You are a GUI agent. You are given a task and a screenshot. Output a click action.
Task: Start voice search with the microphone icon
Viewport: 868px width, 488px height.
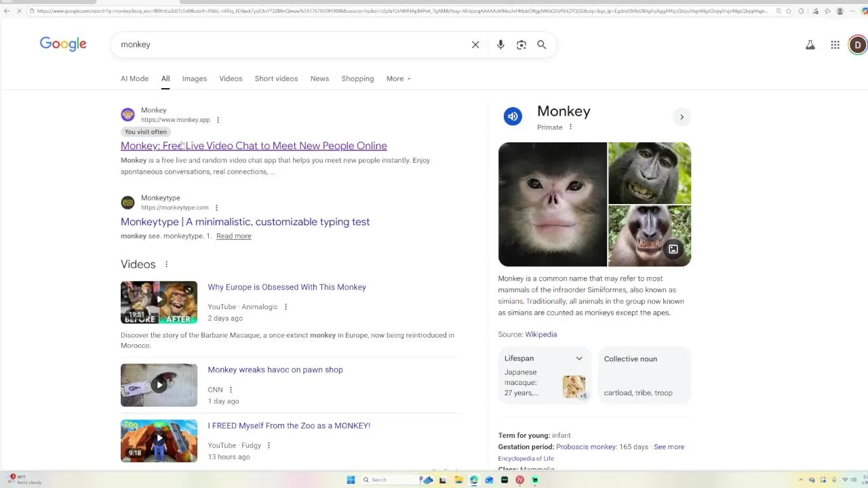click(500, 45)
